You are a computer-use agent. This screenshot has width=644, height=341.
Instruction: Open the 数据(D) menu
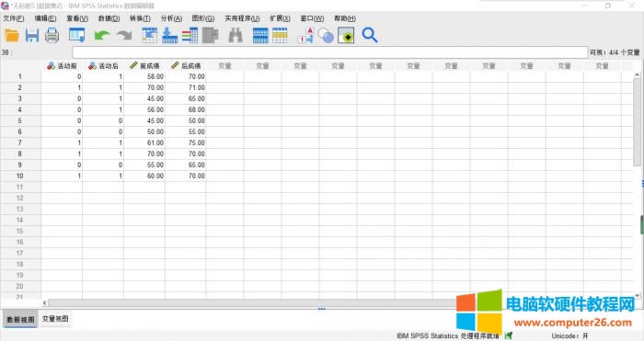109,18
